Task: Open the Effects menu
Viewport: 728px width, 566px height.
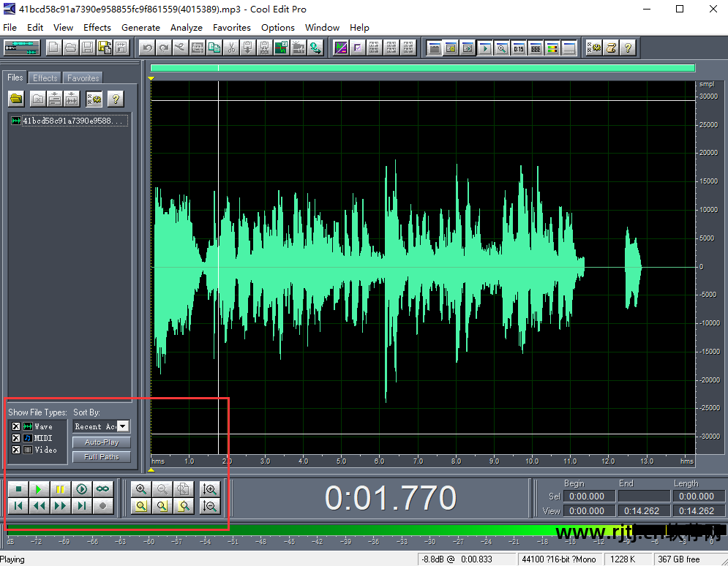Action: [97, 27]
